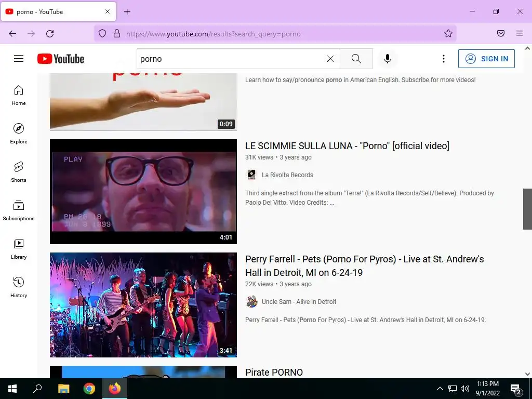Clear the search box with the X icon
The image size is (532, 399).
(330, 59)
